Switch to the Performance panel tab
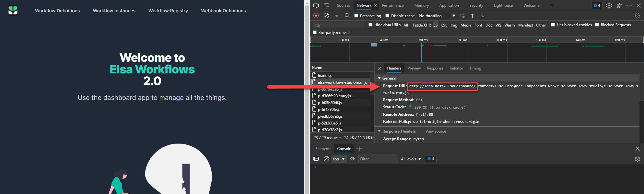 [393, 5]
